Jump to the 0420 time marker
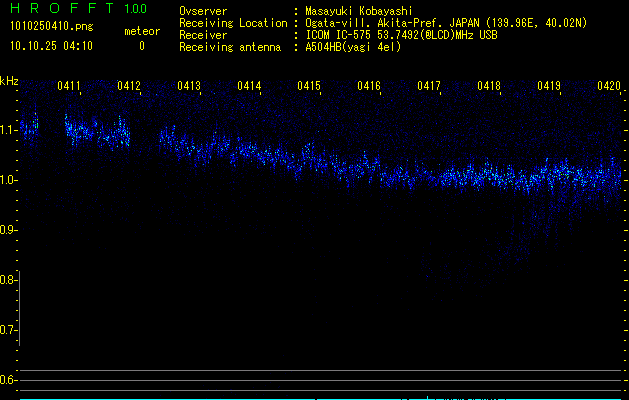 [x=609, y=87]
